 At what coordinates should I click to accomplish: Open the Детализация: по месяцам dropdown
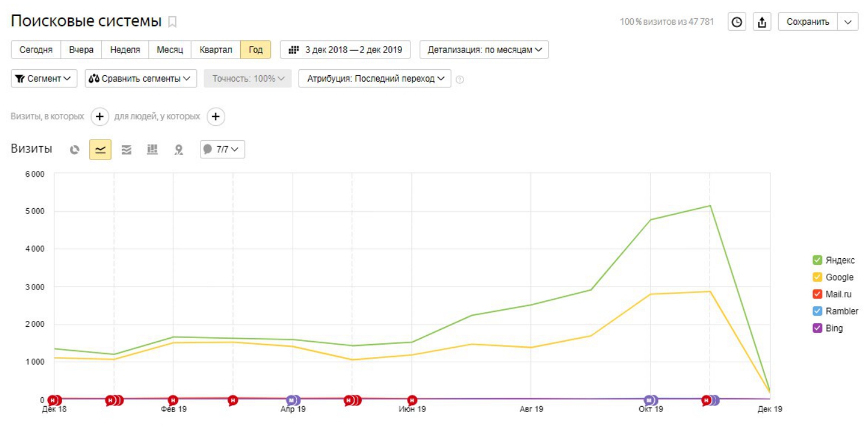[484, 50]
